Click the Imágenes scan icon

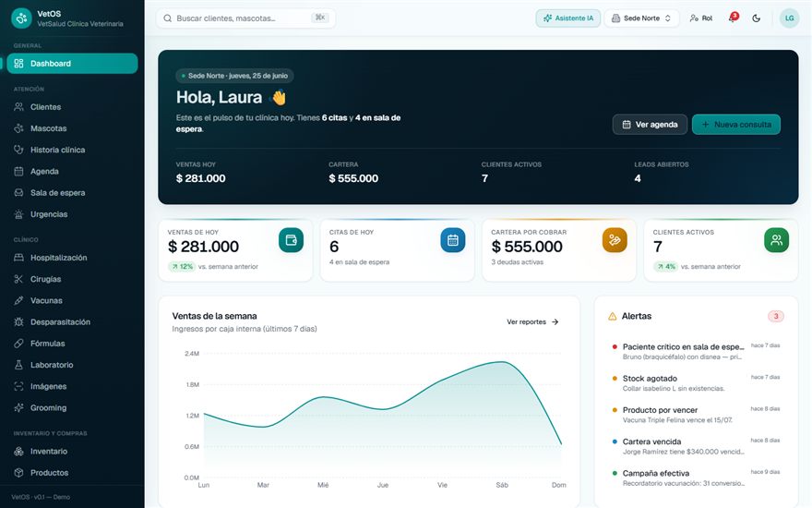pos(18,386)
